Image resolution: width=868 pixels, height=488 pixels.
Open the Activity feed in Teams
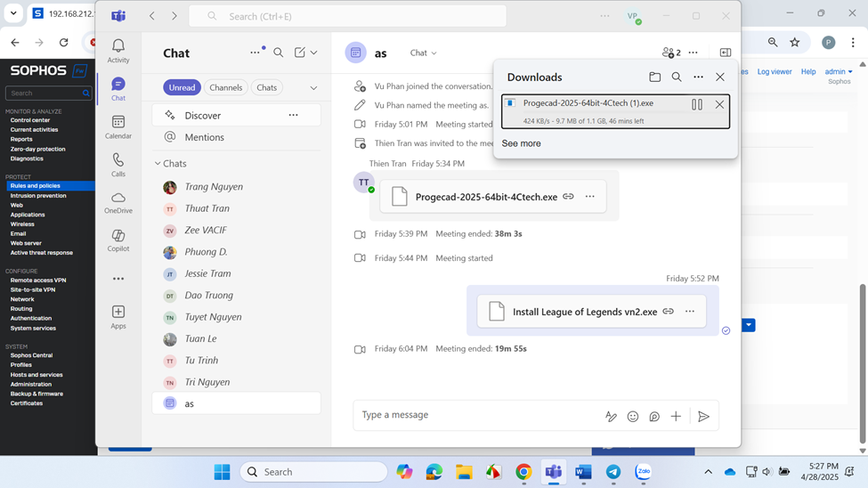(118, 51)
